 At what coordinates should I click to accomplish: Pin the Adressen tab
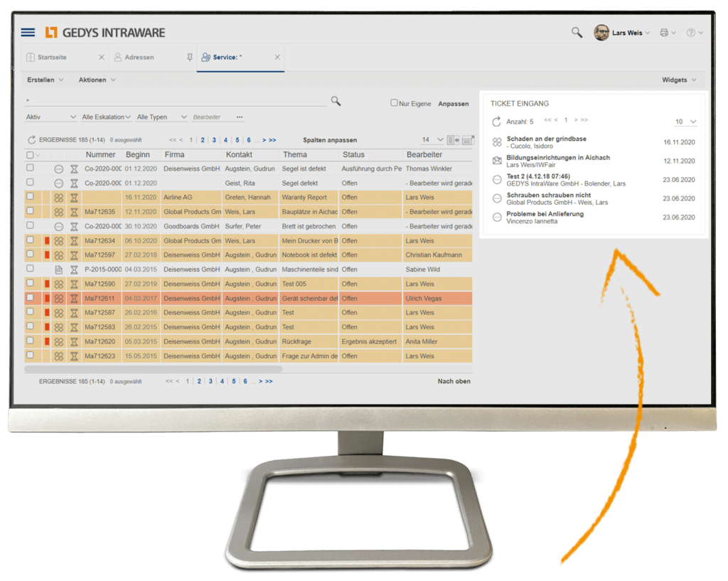click(x=189, y=57)
